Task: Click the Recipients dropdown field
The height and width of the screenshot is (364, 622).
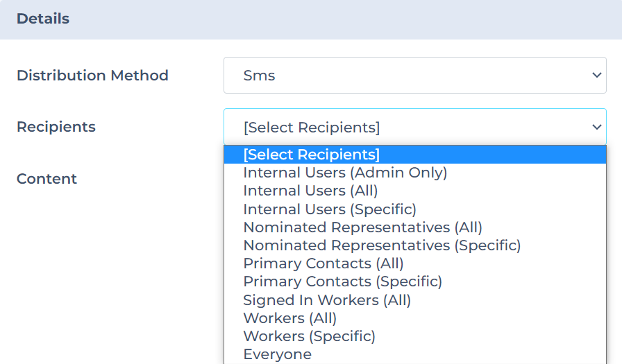Action: coord(414,127)
